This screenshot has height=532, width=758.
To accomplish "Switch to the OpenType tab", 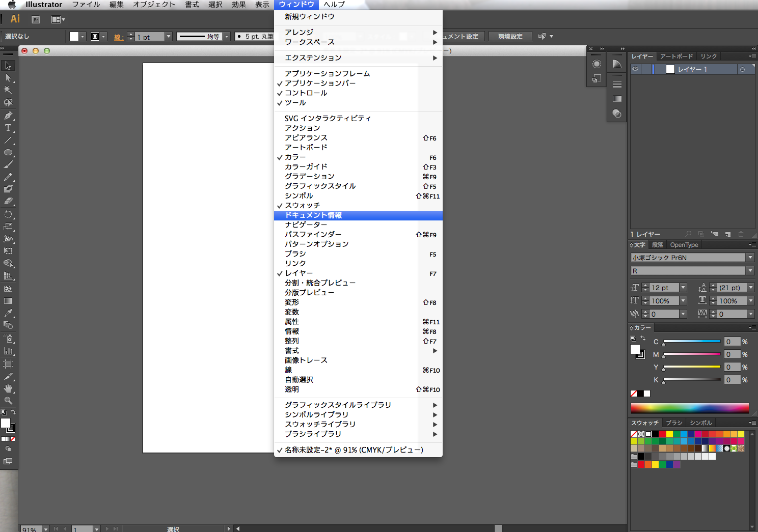I will (x=684, y=245).
